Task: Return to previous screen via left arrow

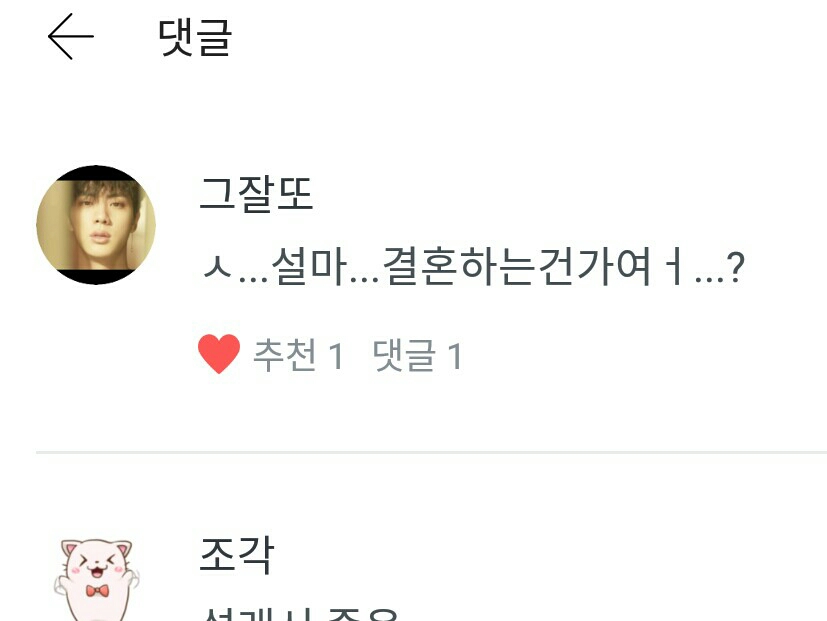Action: tap(71, 36)
